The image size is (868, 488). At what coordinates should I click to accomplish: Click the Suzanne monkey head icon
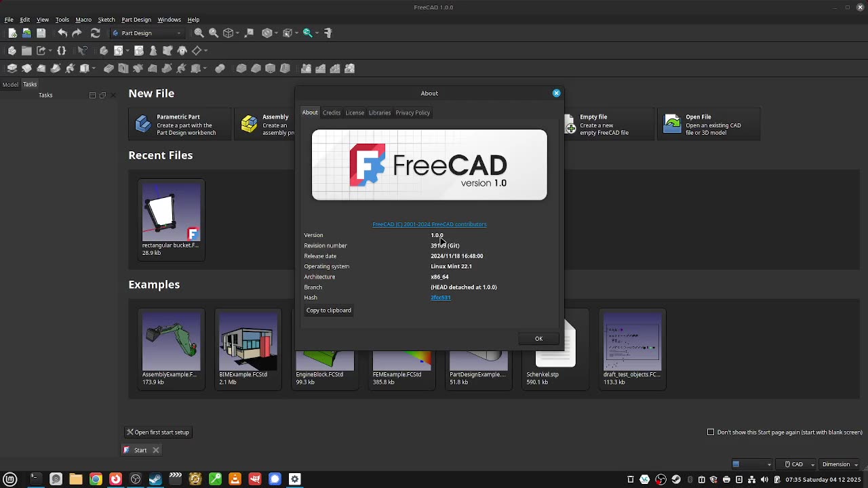tap(182, 51)
